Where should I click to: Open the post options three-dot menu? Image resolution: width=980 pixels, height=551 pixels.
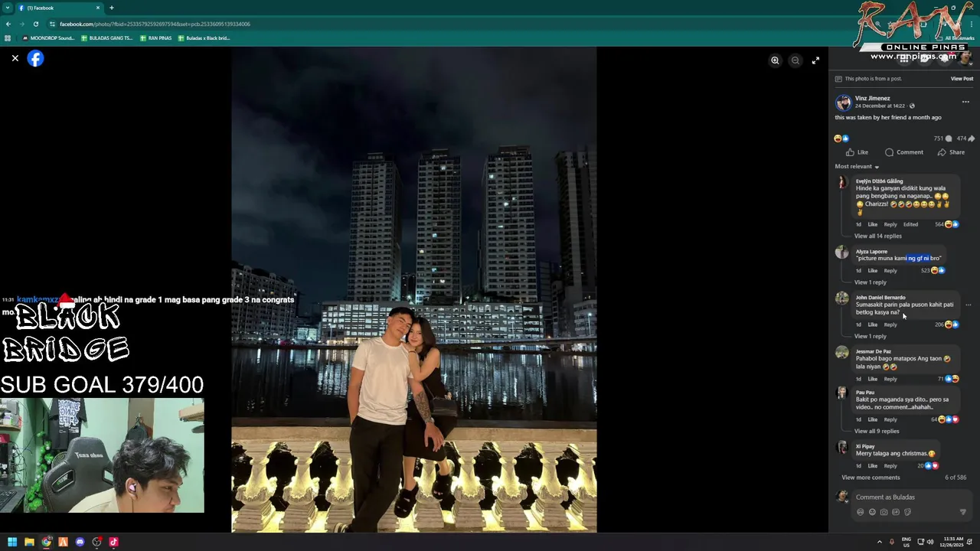pyautogui.click(x=965, y=102)
